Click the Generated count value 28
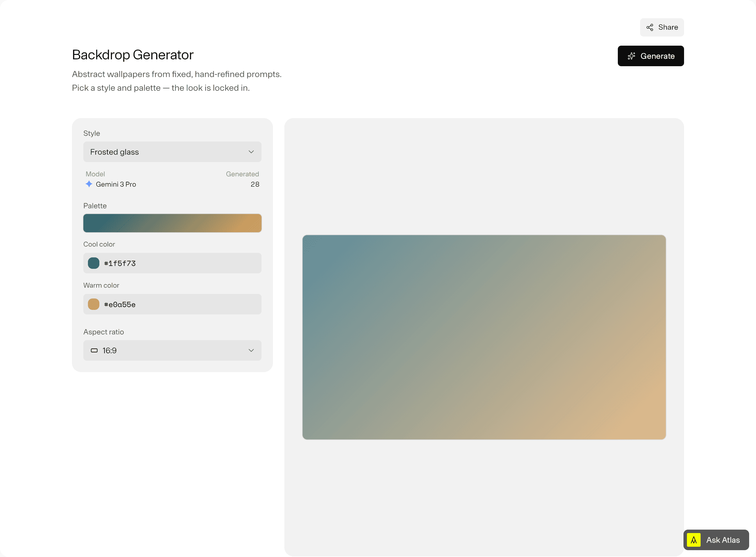The width and height of the screenshot is (756, 557). [x=255, y=184]
